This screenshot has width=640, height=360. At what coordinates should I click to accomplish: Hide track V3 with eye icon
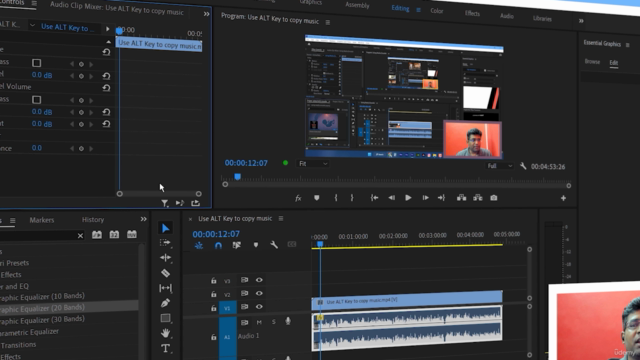[259, 280]
